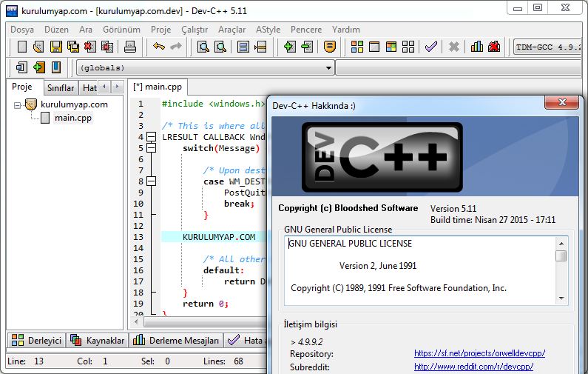
Task: Click the Open file toolbar icon
Action: pos(38,47)
